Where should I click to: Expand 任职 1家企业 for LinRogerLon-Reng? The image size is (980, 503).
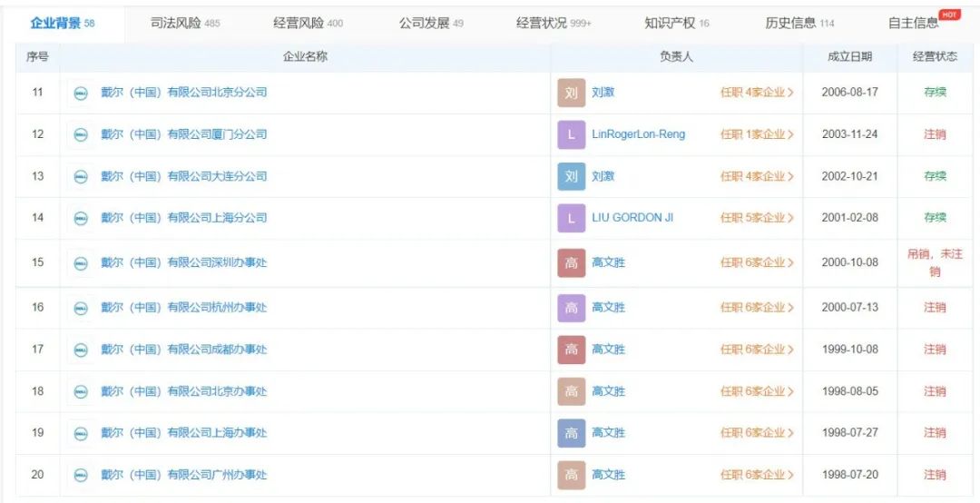[757, 134]
